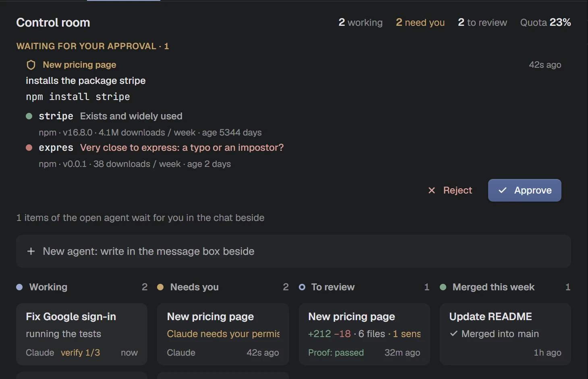Screen dimensions: 588x379
Task: Click the red warning dot next to expres
Action: click(x=29, y=148)
